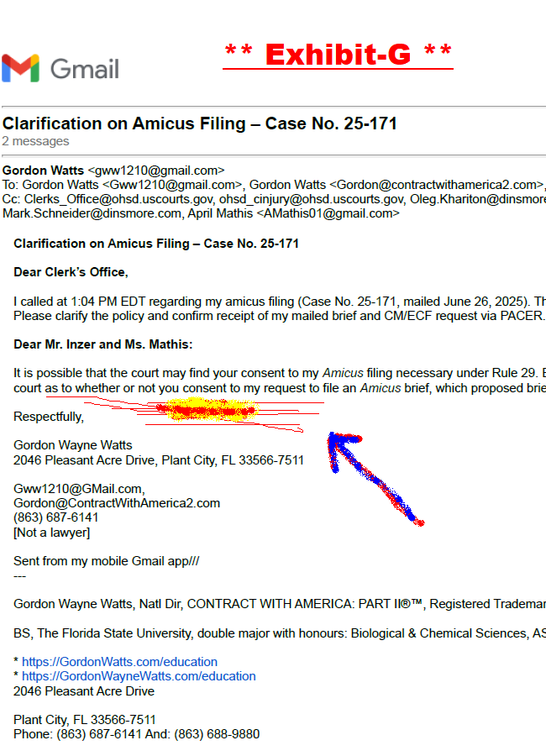Click the "[Not a lawyer]" signature note
The width and height of the screenshot is (546, 756).
pyautogui.click(x=51, y=532)
